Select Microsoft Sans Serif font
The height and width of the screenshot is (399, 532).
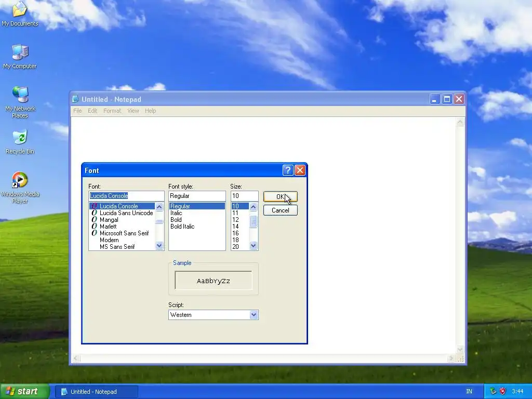point(122,233)
